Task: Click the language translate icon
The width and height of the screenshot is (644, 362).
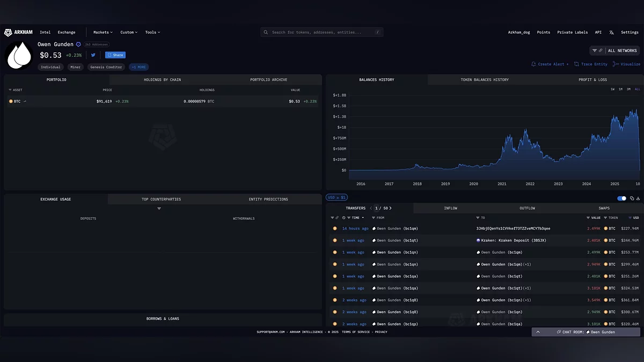Action: (611, 32)
